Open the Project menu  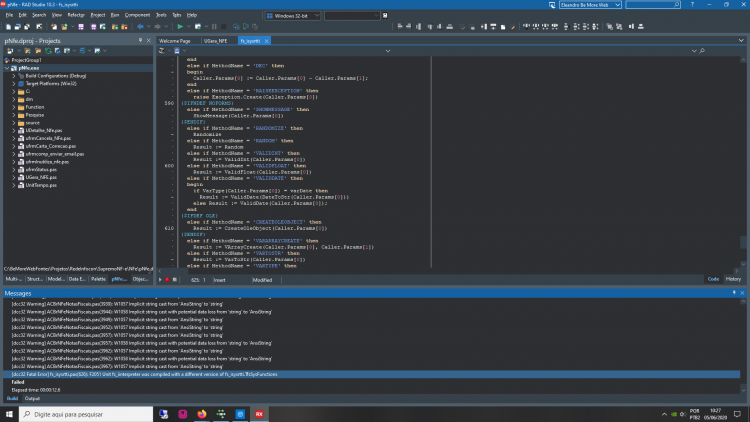98,15
